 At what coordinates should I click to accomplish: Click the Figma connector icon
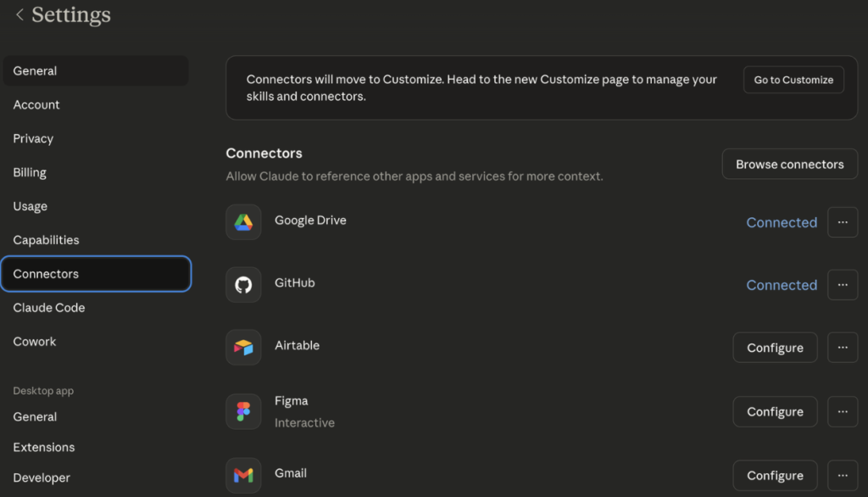pos(243,411)
